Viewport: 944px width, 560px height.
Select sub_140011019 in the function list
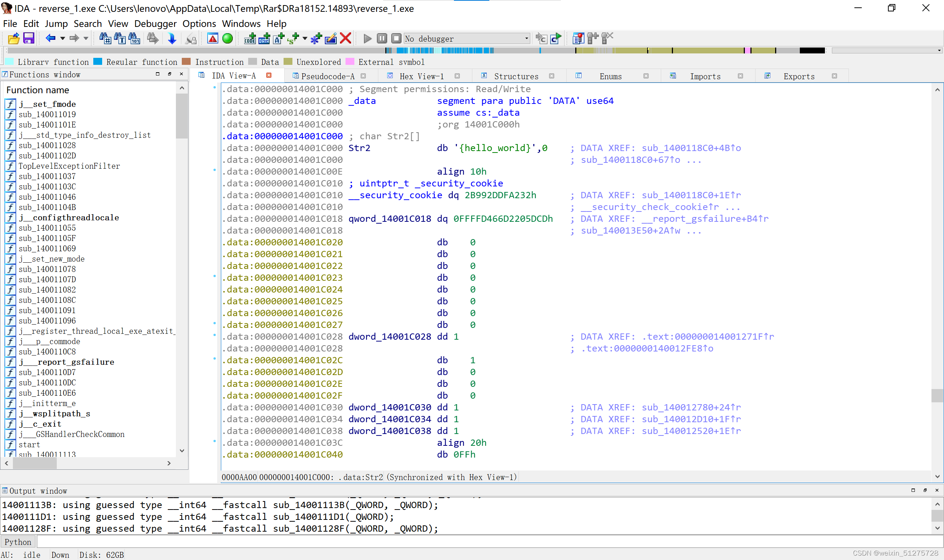[47, 114]
